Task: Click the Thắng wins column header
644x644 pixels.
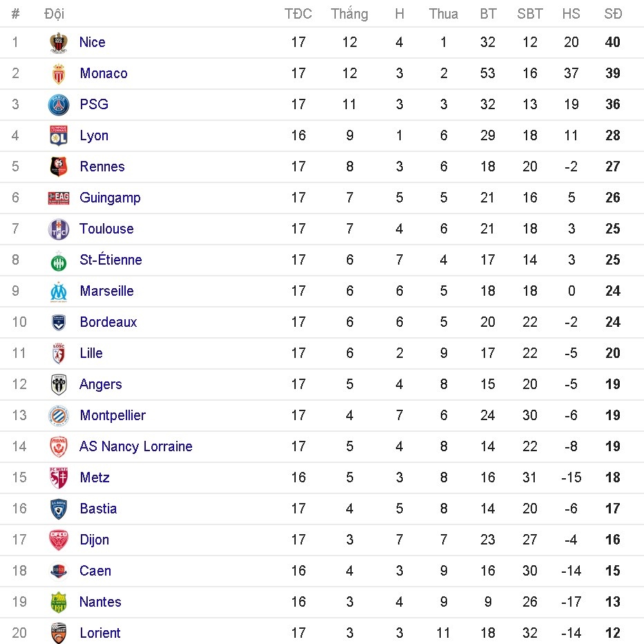Action: [350, 14]
